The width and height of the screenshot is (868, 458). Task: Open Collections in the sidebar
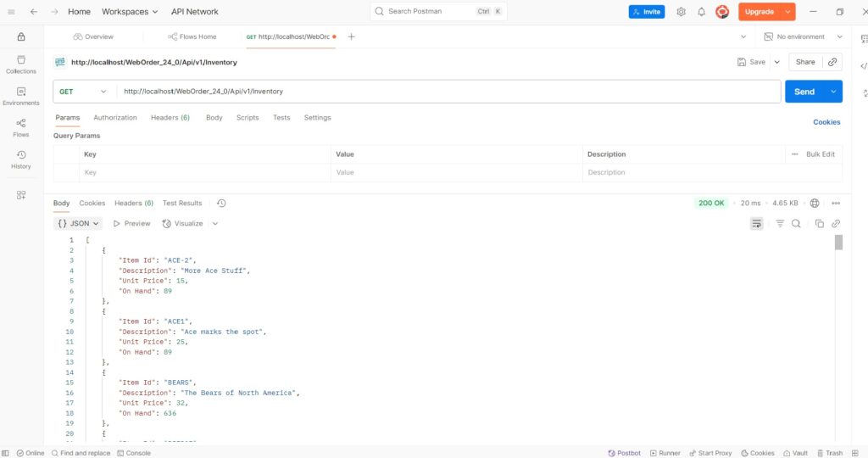[x=21, y=64]
